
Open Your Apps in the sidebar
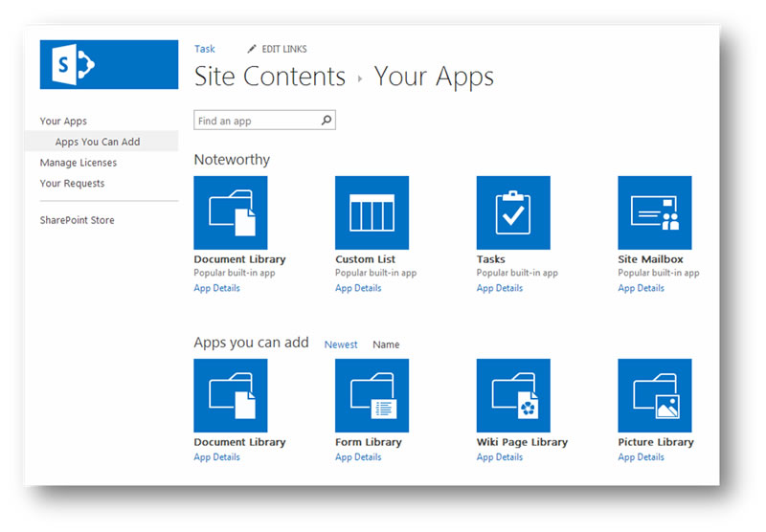pyautogui.click(x=63, y=122)
